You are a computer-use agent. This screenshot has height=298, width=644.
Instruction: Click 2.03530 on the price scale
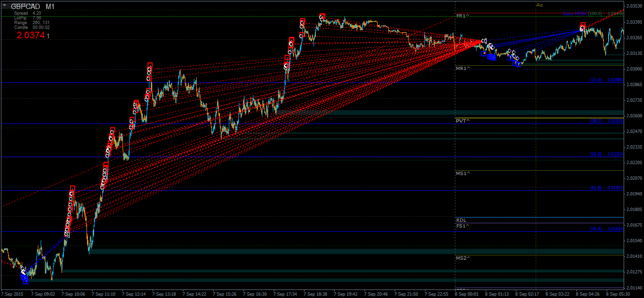pos(634,6)
